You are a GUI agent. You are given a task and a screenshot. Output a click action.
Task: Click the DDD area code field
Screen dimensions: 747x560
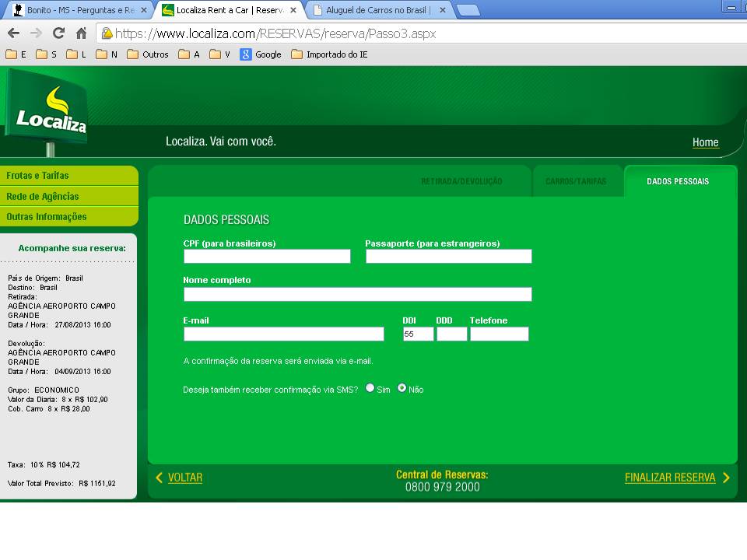click(452, 334)
